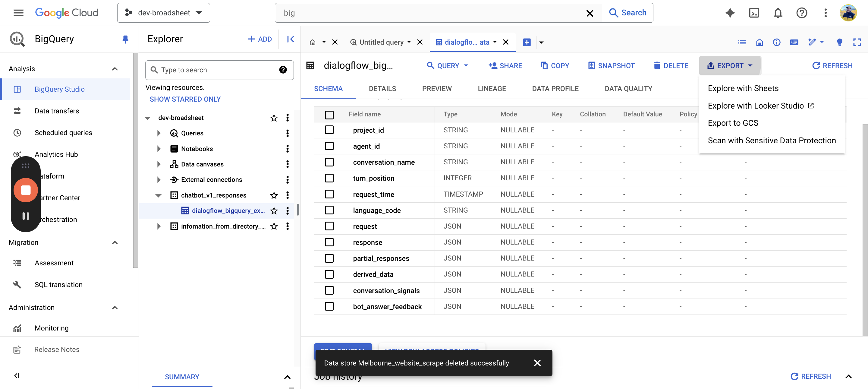Open the notifications bell
The width and height of the screenshot is (868, 389).
pos(778,13)
